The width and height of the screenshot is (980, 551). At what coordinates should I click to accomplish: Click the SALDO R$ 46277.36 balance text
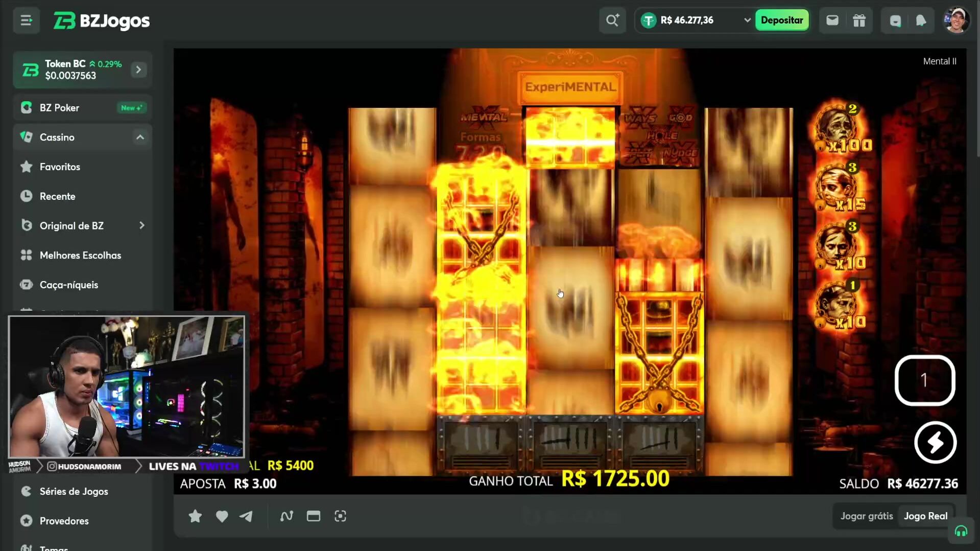pos(898,484)
